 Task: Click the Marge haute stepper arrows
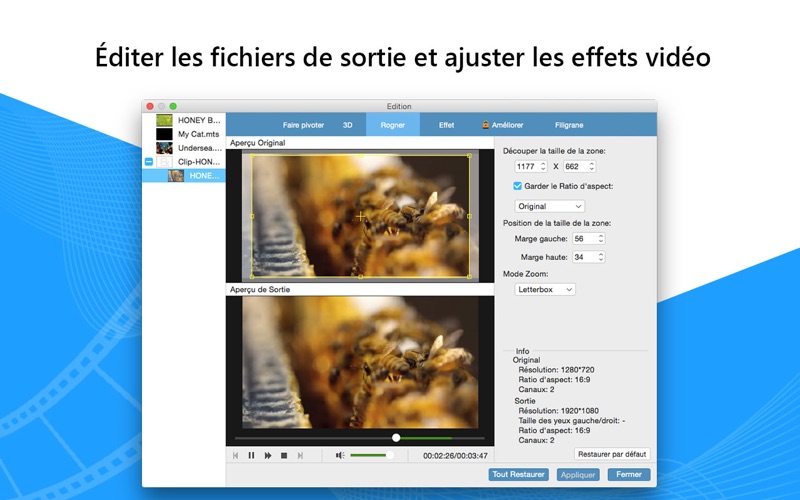pyautogui.click(x=601, y=257)
